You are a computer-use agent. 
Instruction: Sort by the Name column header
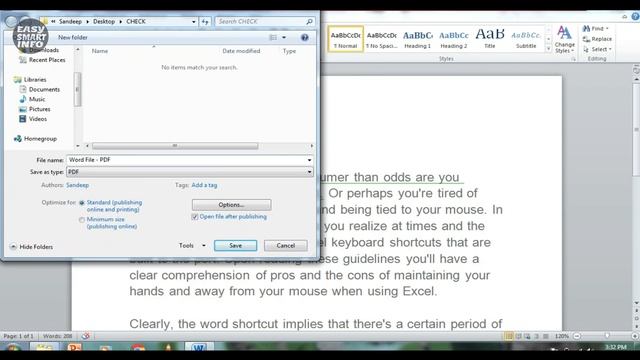tap(100, 51)
